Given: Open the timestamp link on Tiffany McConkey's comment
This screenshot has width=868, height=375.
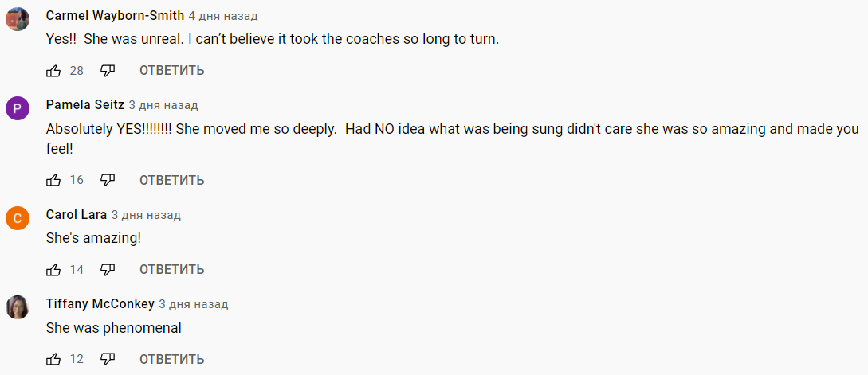Looking at the screenshot, I should pyautogui.click(x=194, y=304).
